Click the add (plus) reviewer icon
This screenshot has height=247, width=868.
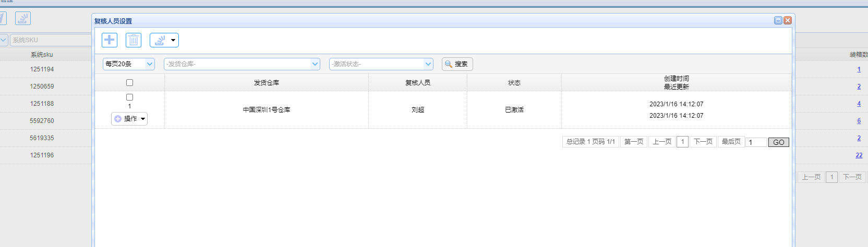(110, 40)
